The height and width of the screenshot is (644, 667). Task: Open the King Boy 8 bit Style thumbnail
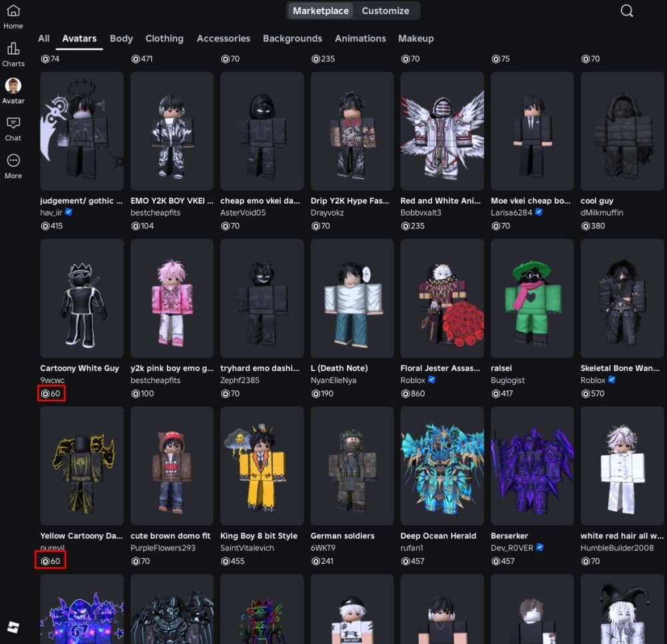262,466
